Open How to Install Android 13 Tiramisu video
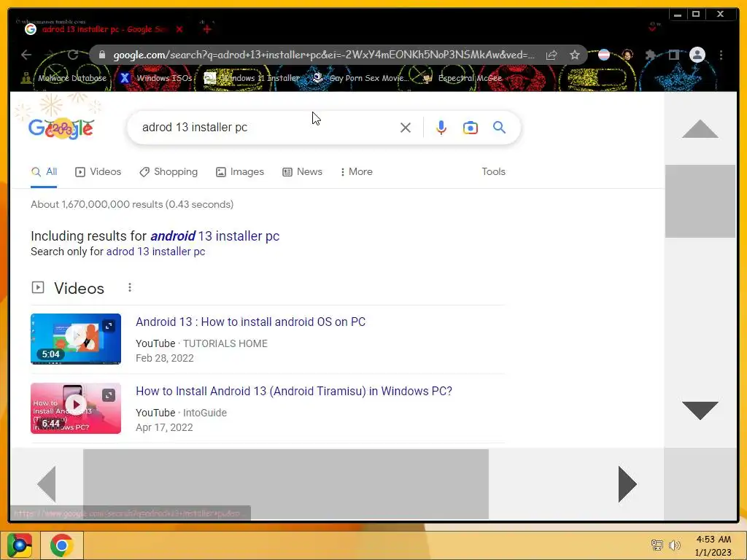The image size is (747, 560). (294, 391)
